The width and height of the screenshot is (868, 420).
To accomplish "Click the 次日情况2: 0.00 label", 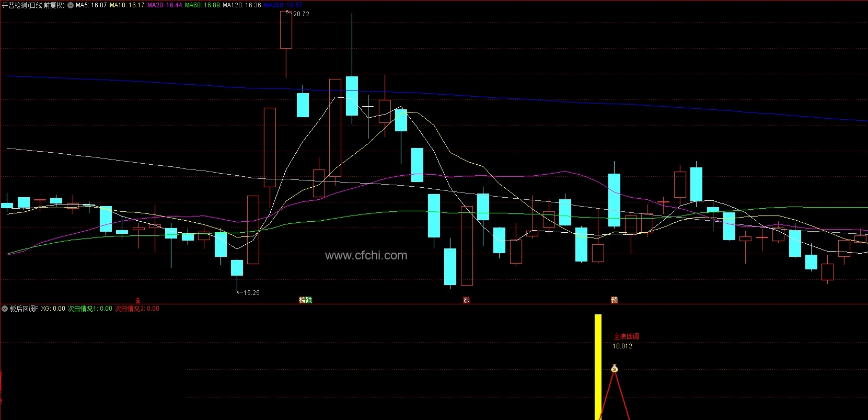I will [137, 309].
